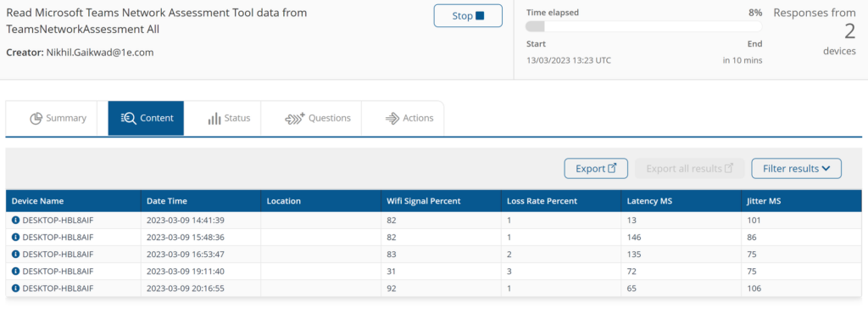Screen dimensions: 868x319
Task: Click the Time elapsed progress bar
Action: (x=644, y=26)
